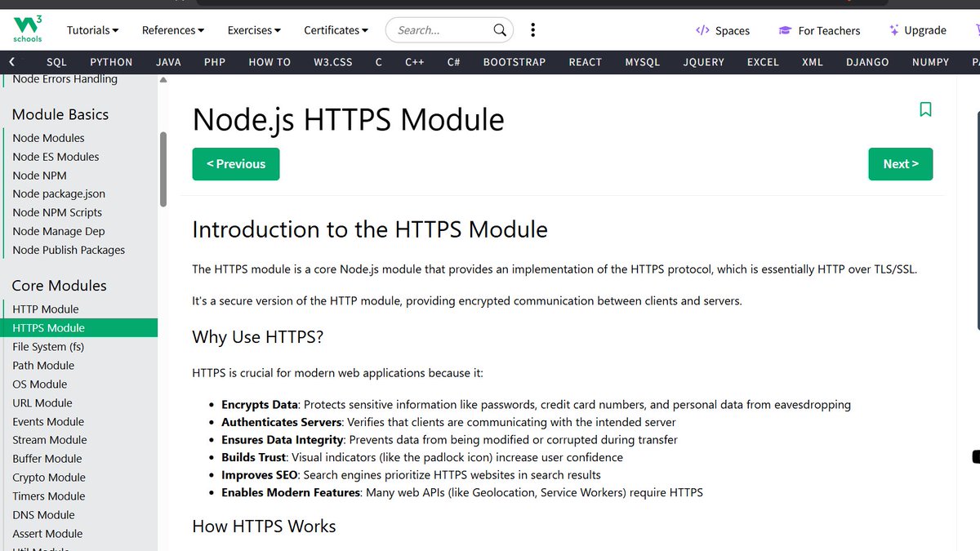Viewport: 980px width, 551px height.
Task: Click the 'Core Modules' sidebar heading
Action: tap(60, 286)
